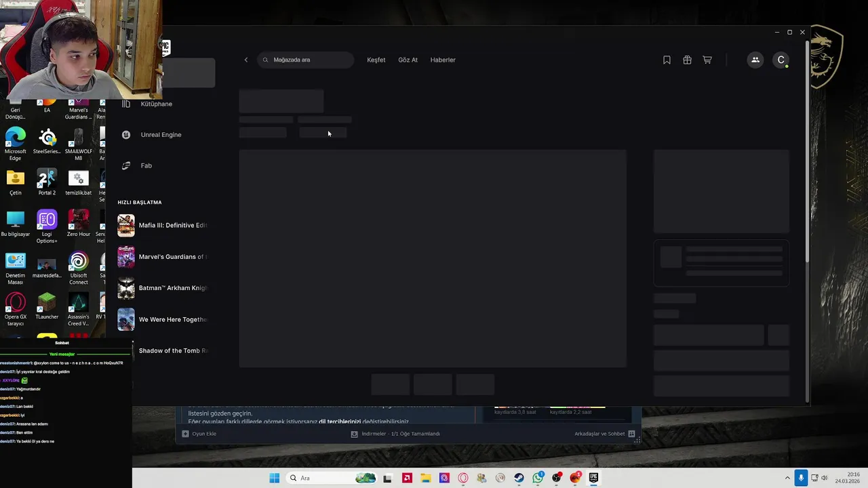Open the shopping cart icon
The height and width of the screenshot is (488, 868).
707,60
